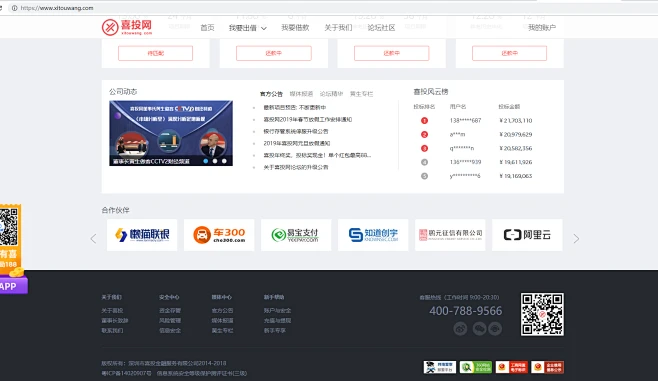
Task: Click the WeChat icon in the footer
Action: (x=479, y=329)
